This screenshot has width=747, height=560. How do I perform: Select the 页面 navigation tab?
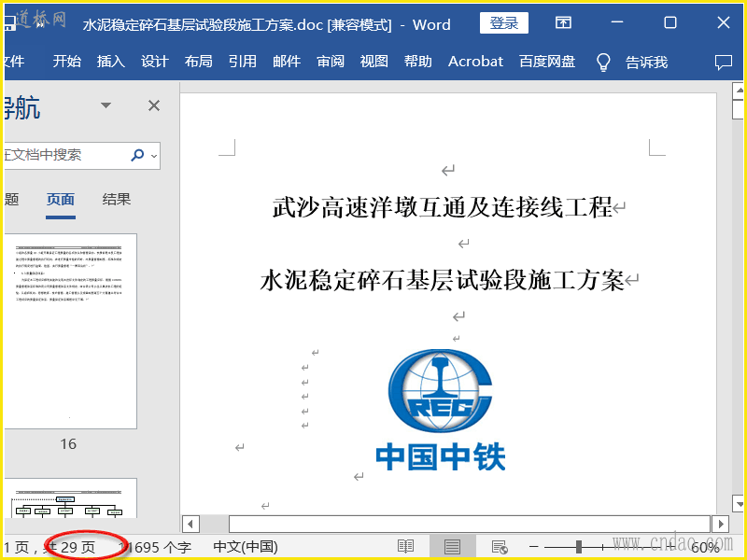coord(61,199)
